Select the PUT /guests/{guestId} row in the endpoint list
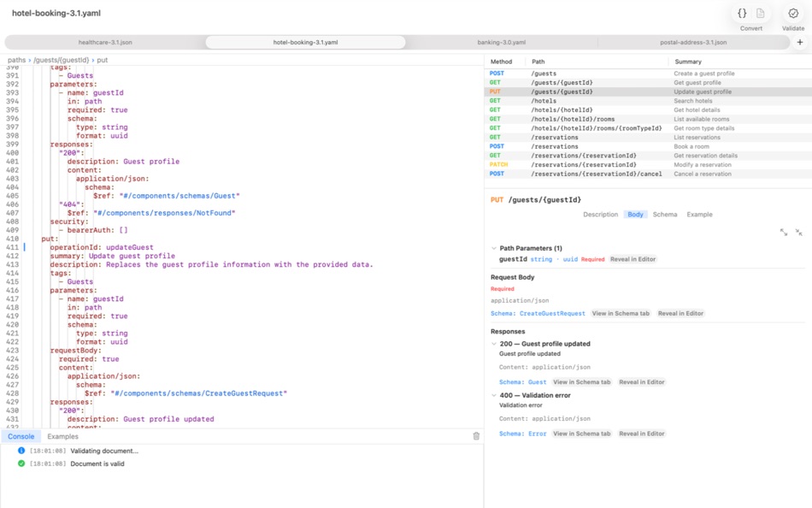Screen dimensions: 812x508 coord(598,92)
